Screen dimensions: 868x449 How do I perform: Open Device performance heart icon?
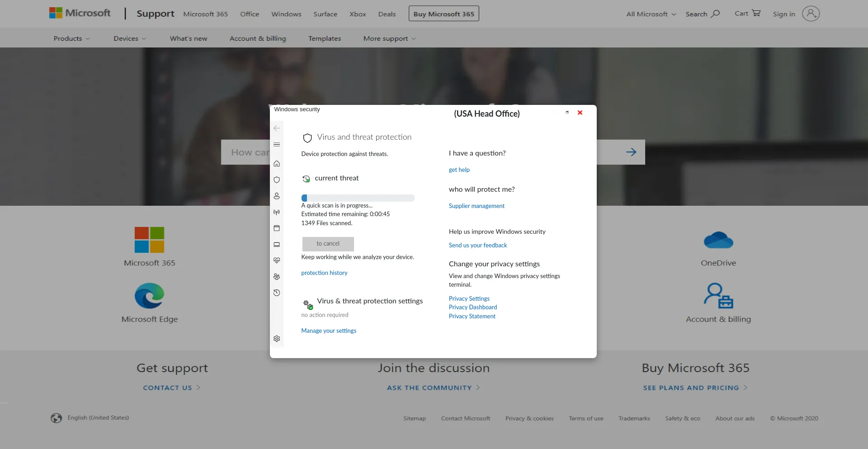tap(277, 260)
